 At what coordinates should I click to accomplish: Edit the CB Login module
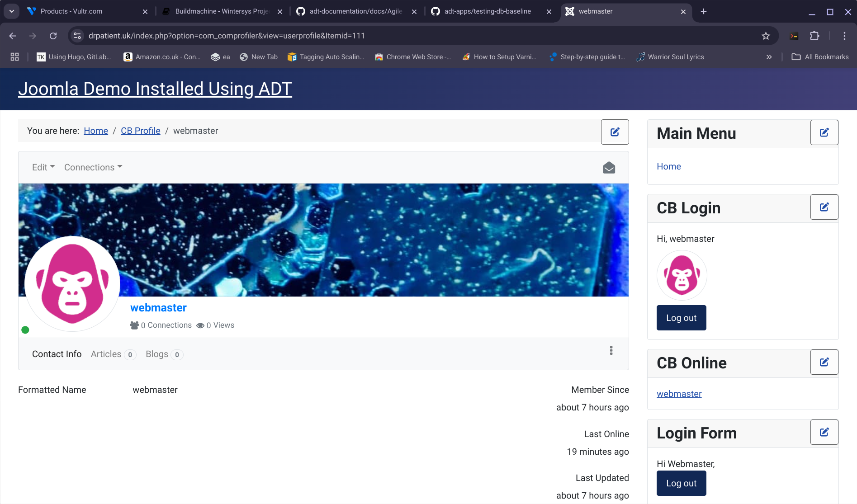pos(824,207)
